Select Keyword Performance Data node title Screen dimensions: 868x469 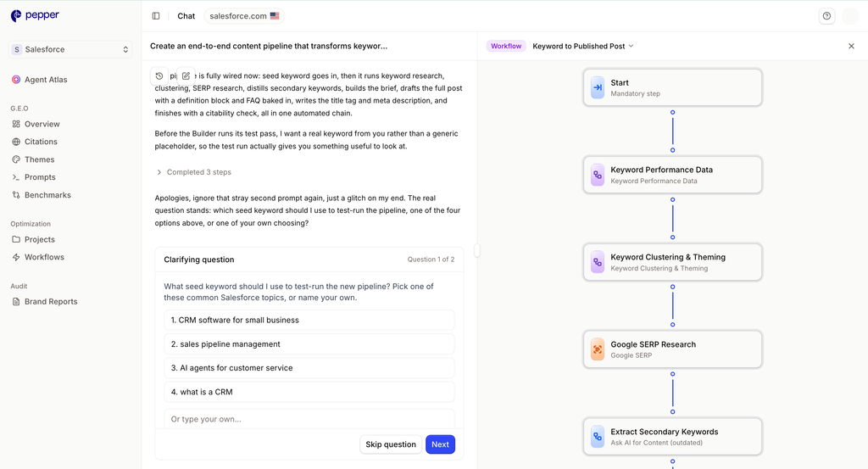[x=661, y=170]
